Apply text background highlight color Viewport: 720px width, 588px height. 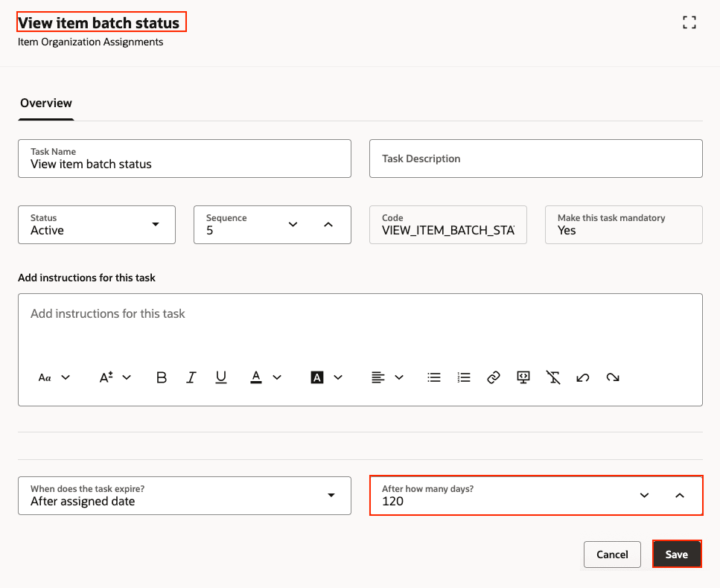[x=317, y=377]
